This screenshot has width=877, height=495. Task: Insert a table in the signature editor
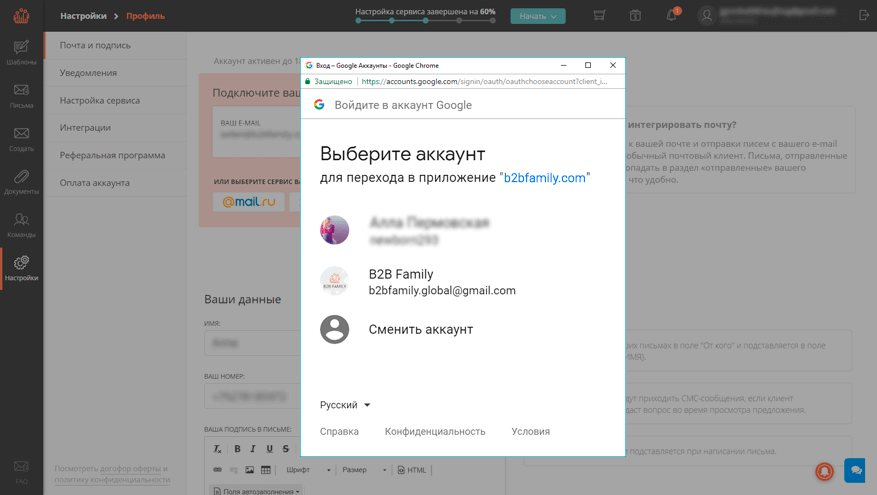coord(266,470)
